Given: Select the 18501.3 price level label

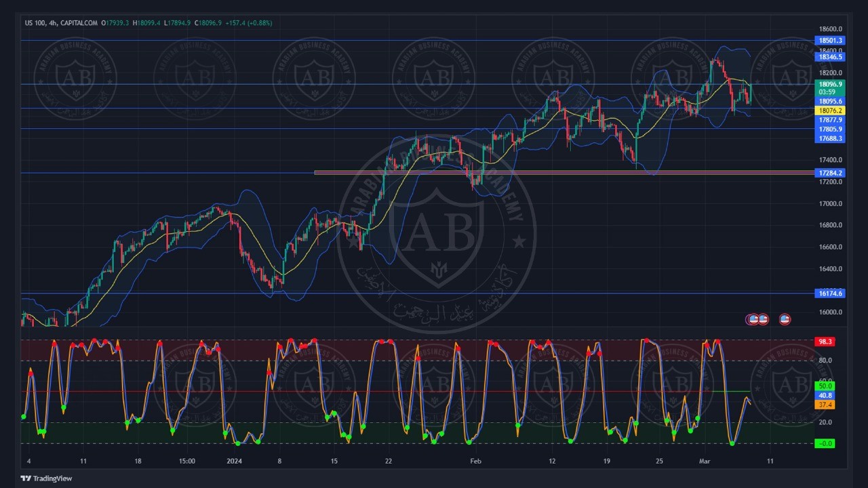Looking at the screenshot, I should 830,41.
